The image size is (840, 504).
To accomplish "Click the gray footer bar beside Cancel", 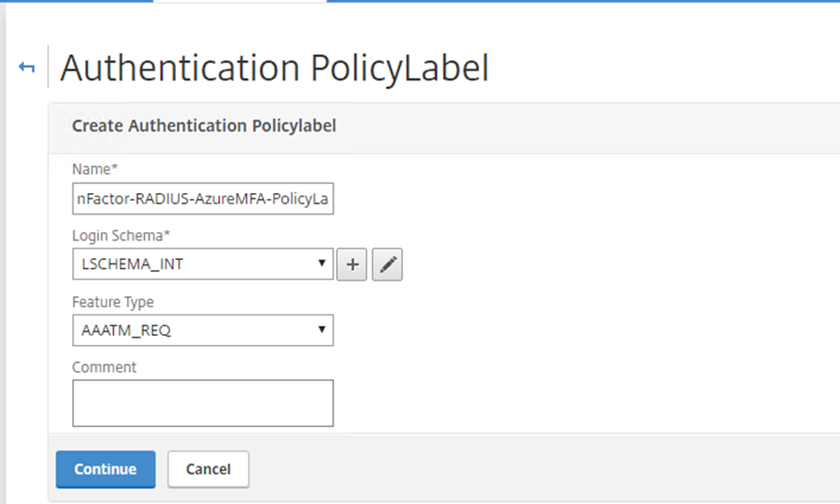I will (x=535, y=469).
